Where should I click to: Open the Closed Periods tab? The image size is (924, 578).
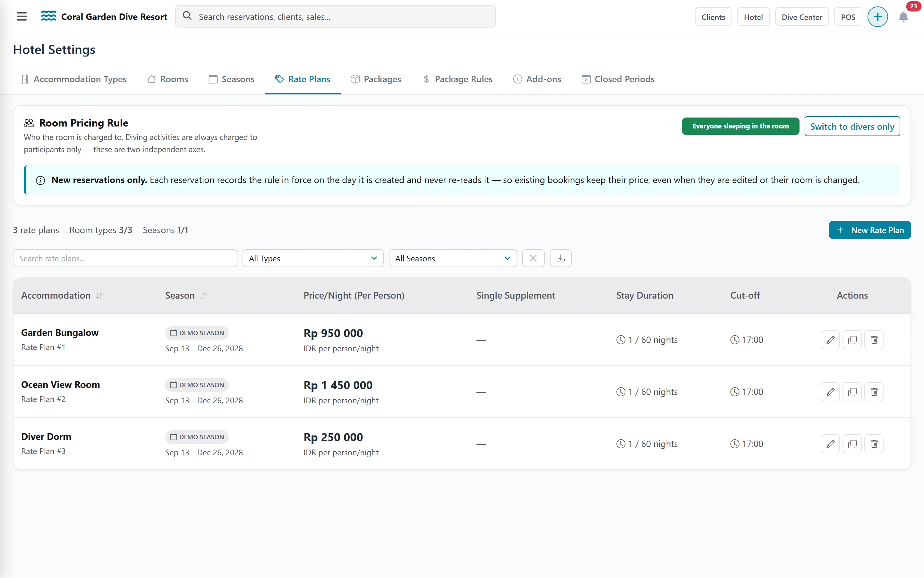(x=618, y=79)
